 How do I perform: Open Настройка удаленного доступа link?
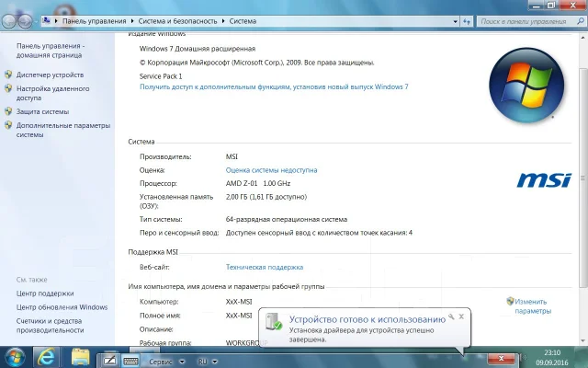(53, 93)
